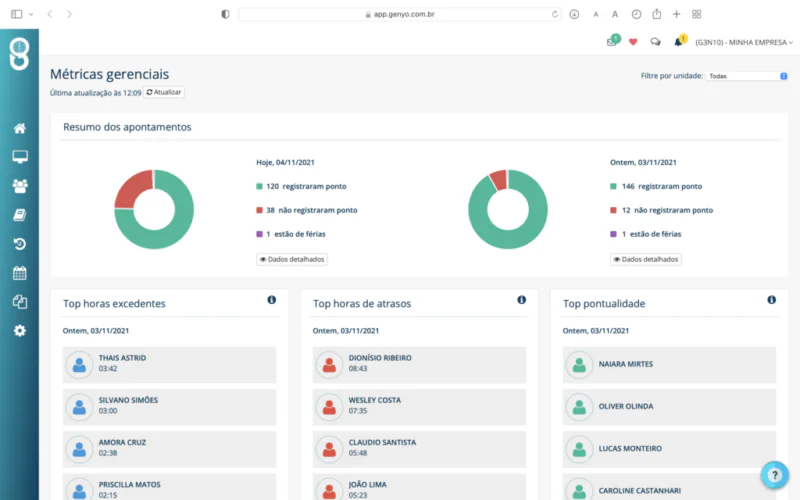This screenshot has width=800, height=500.
Task: Click Naiara Mirtes' green avatar icon
Action: coord(579,364)
